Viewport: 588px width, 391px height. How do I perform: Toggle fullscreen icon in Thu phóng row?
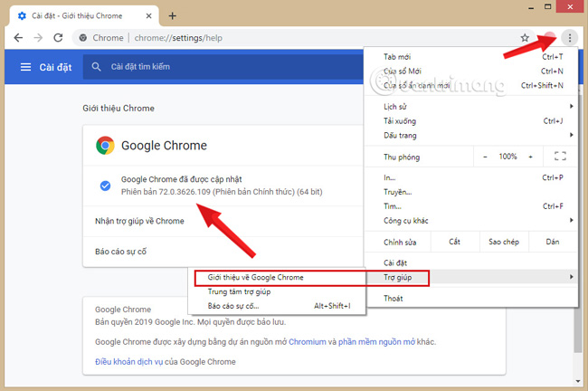click(560, 156)
